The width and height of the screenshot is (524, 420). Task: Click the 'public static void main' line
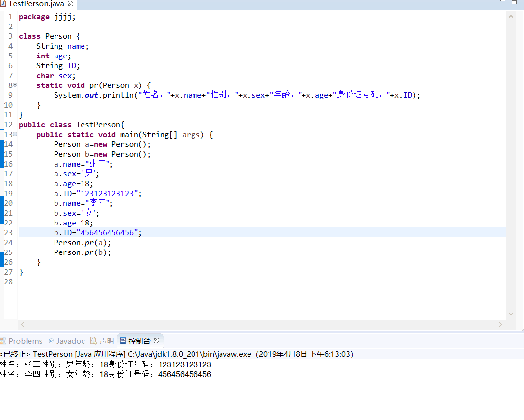click(125, 135)
